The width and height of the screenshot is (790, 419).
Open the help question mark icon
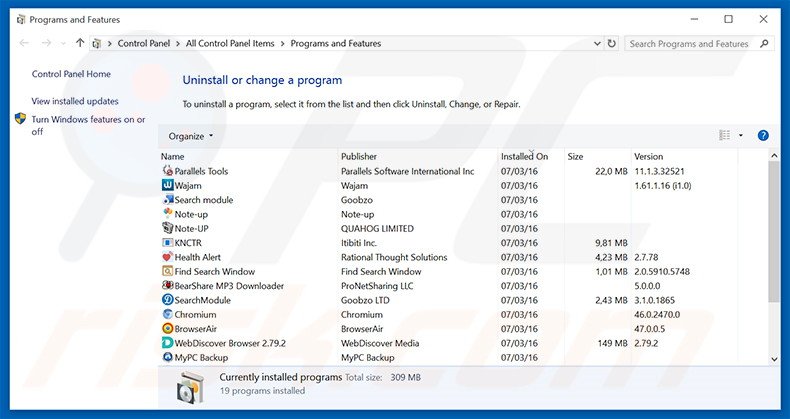pos(763,135)
